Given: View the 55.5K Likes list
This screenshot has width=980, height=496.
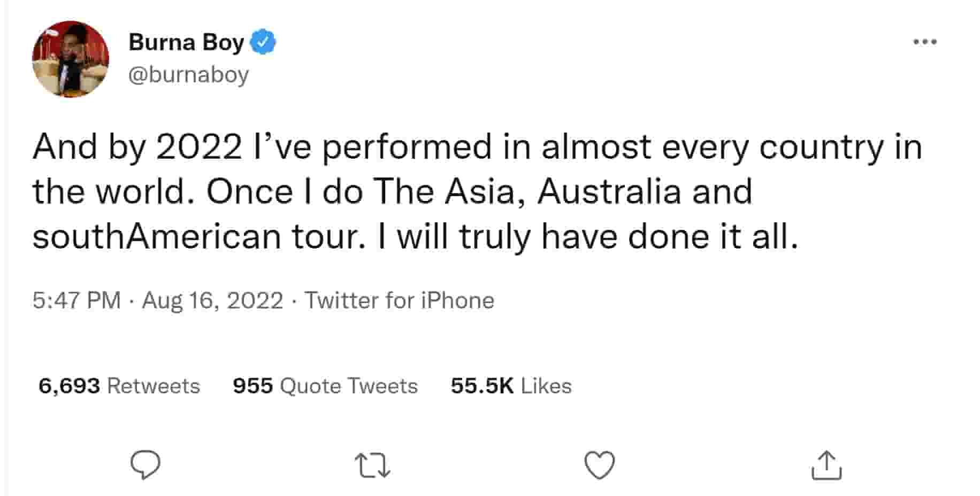Looking at the screenshot, I should pos(511,386).
